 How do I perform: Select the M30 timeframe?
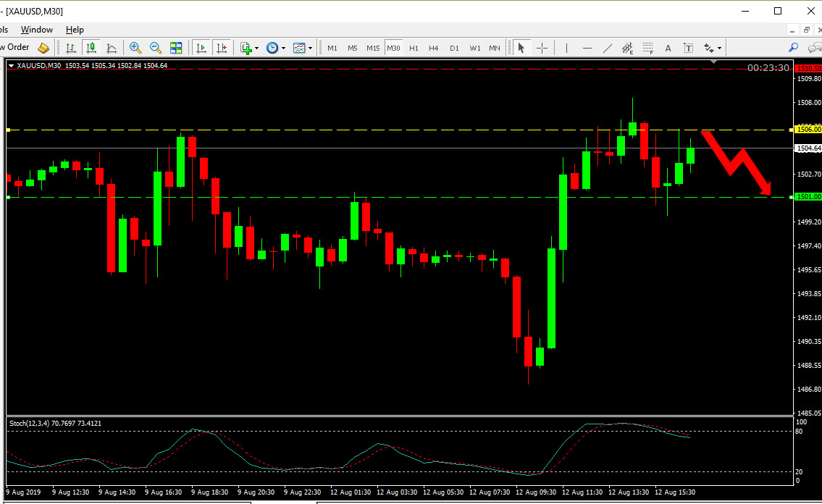393,48
